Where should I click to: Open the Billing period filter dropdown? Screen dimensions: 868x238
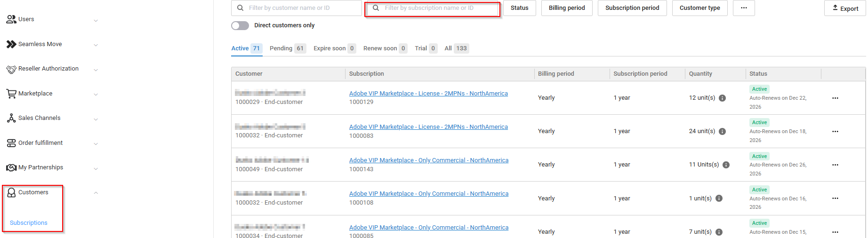(x=566, y=8)
